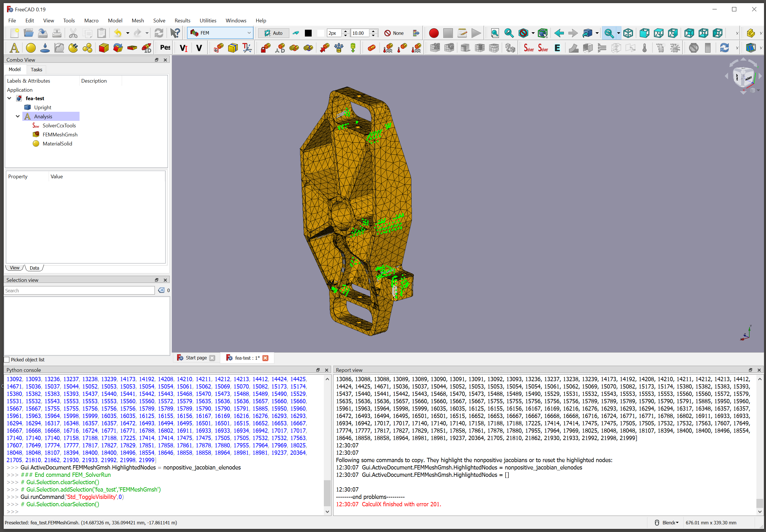Open sync view dropdown arrow
The image size is (766, 532).
pos(619,33)
